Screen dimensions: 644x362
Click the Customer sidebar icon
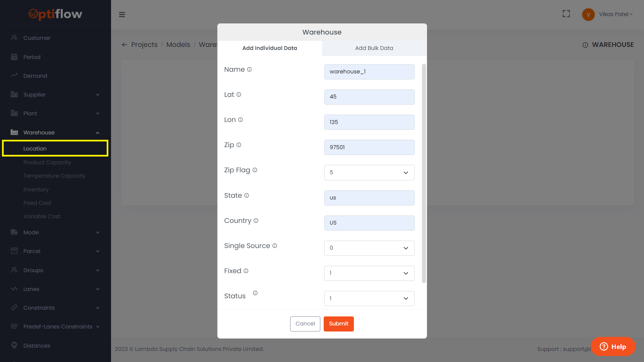tap(14, 38)
